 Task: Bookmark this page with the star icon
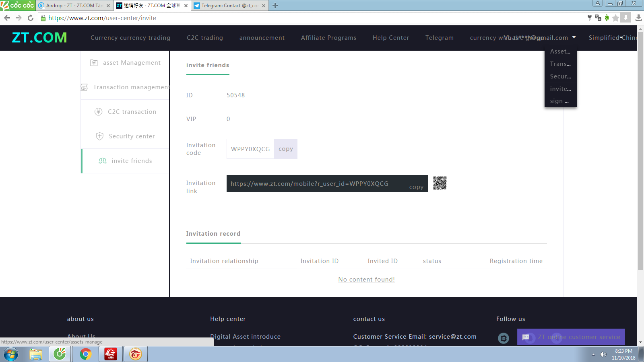615,18
